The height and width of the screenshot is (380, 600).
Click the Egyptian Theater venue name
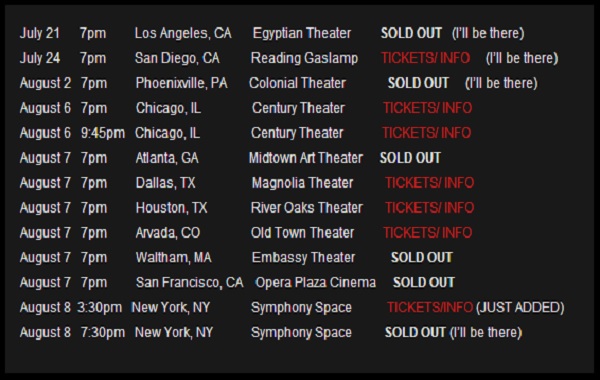(x=302, y=33)
